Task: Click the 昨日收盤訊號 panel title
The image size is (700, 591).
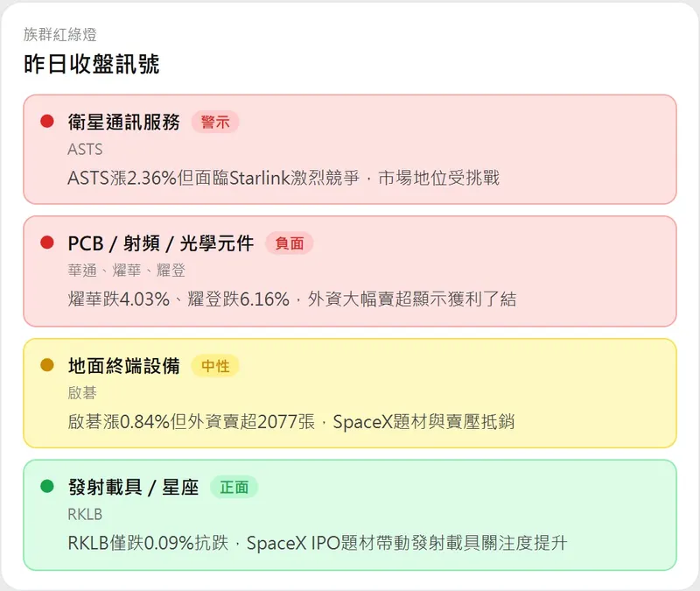Action: click(91, 64)
